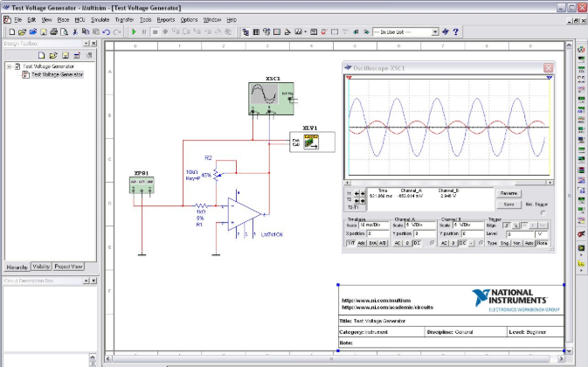This screenshot has height=367, width=588.
Task: Set trigger type to Sing.
Action: point(505,243)
